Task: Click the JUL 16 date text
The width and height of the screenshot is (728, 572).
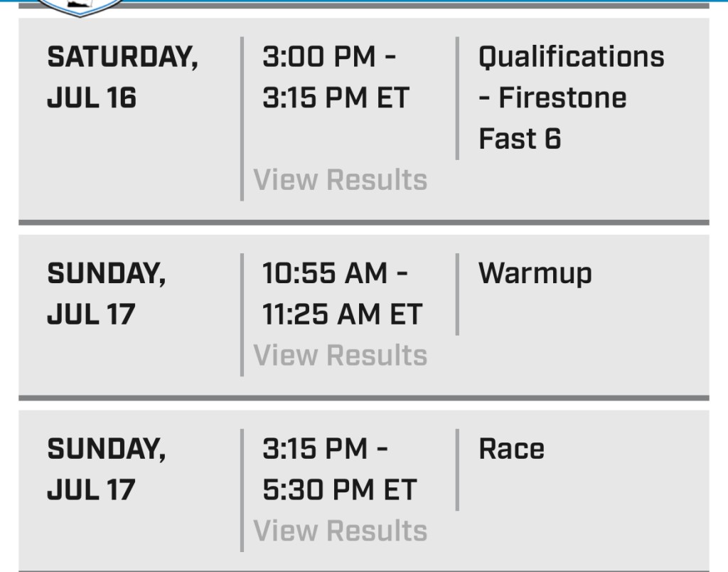Action: (x=92, y=98)
